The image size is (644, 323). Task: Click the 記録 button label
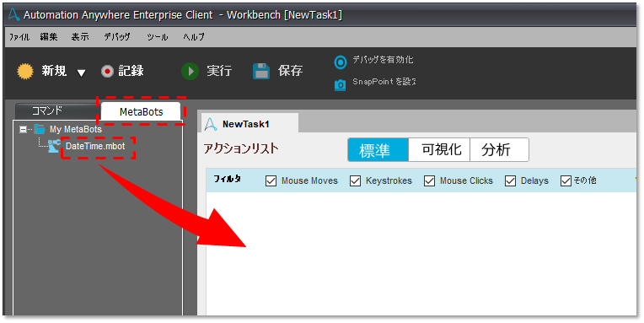pyautogui.click(x=131, y=71)
